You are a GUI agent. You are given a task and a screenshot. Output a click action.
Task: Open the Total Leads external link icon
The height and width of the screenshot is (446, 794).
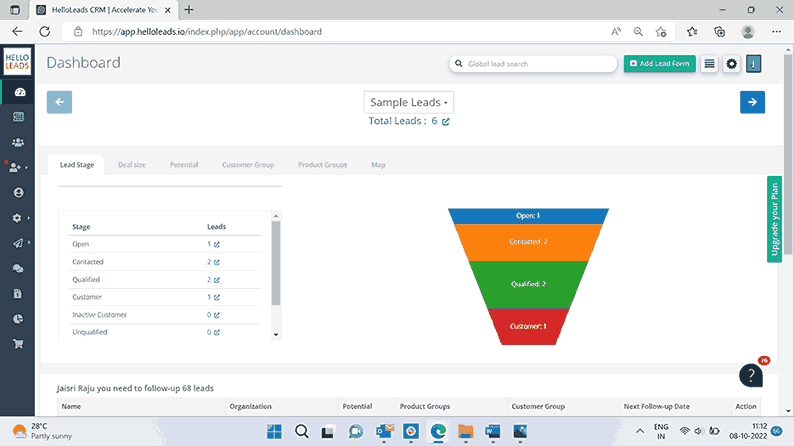point(446,121)
